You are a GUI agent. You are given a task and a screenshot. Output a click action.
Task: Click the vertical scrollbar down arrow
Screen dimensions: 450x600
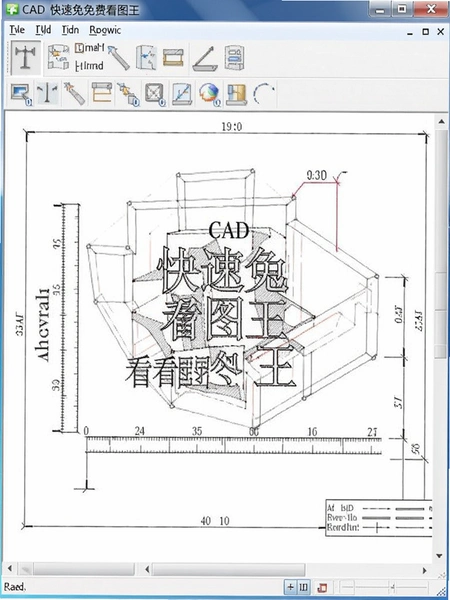coord(441,556)
